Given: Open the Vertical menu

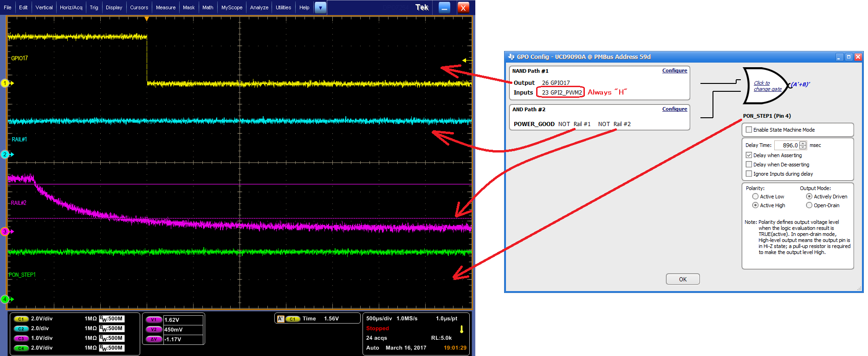Looking at the screenshot, I should point(44,7).
